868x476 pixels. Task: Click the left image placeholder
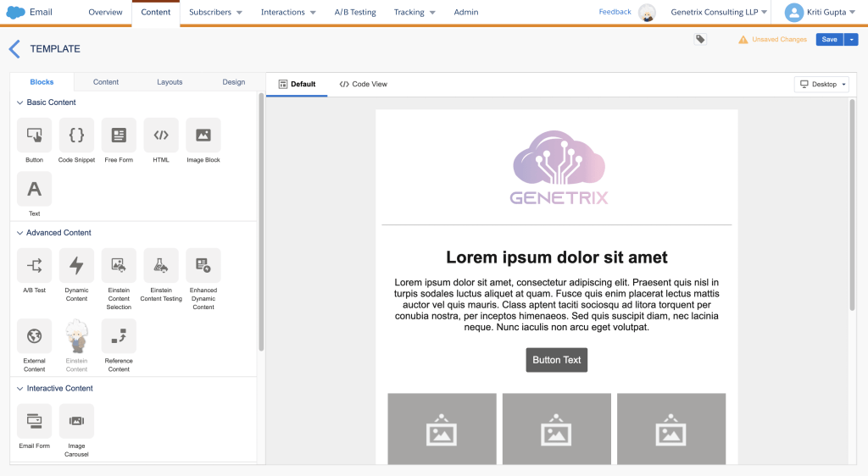click(442, 429)
